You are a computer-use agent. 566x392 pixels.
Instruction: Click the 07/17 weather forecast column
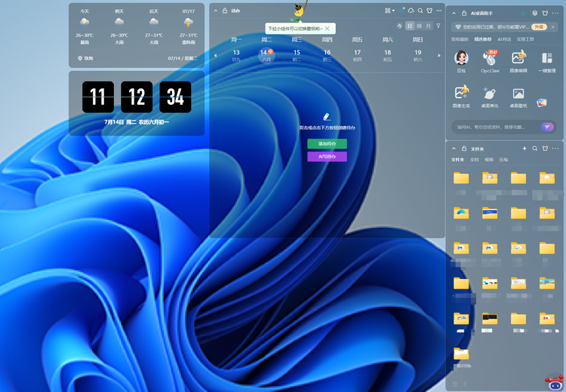(188, 27)
